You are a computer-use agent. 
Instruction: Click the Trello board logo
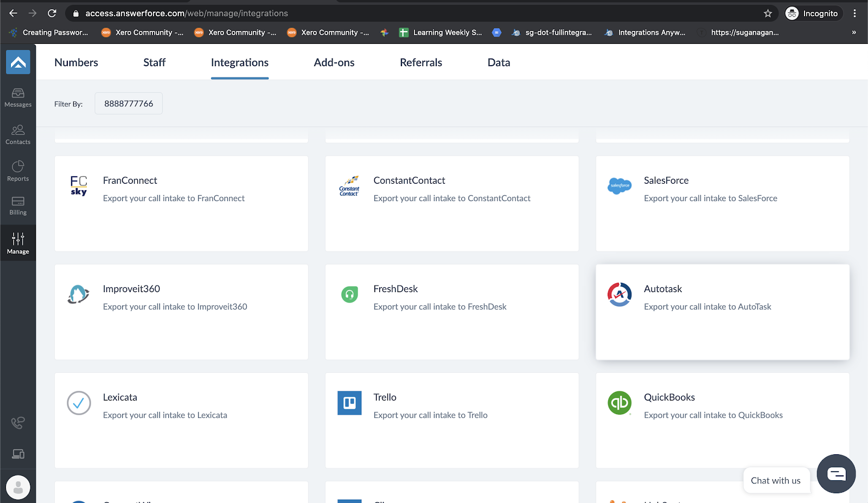[x=349, y=403]
